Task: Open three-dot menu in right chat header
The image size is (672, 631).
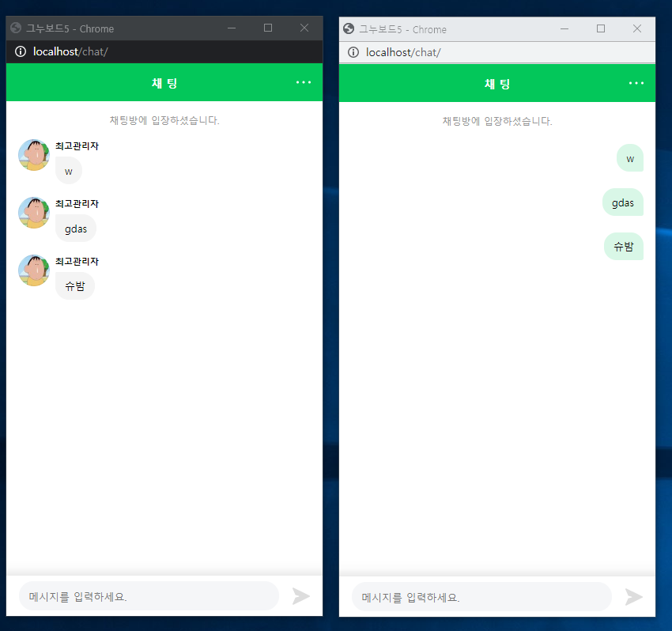Action: (x=636, y=83)
